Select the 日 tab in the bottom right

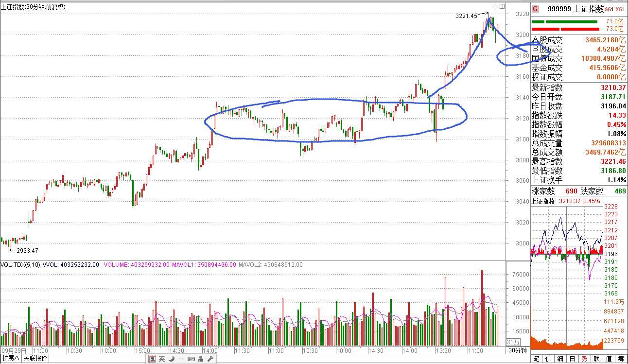(572, 359)
